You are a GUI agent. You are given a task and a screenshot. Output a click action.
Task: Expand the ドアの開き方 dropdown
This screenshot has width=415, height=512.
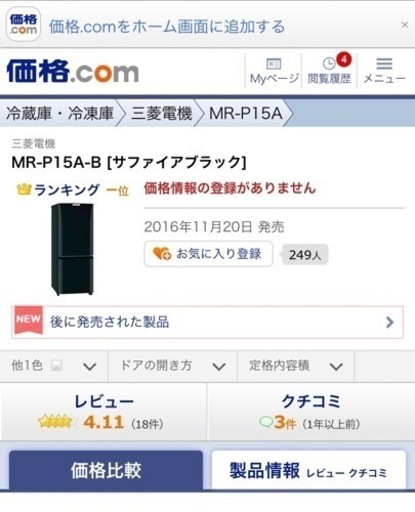[173, 366]
